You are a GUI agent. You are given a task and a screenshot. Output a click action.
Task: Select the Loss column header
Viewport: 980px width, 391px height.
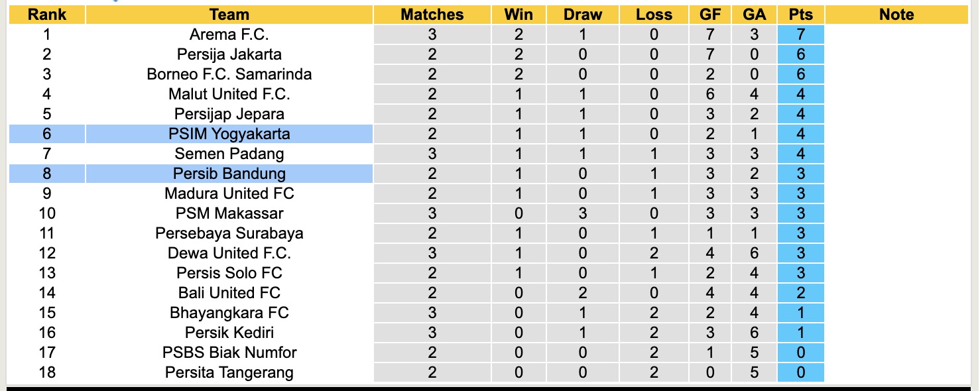point(654,15)
